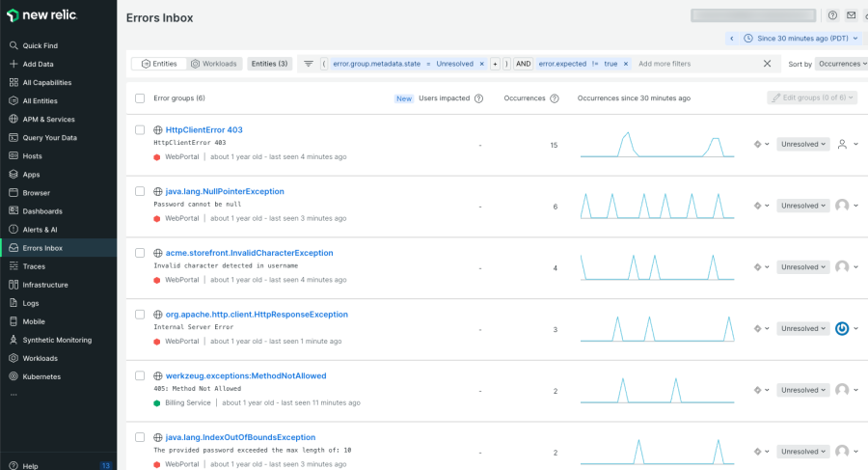Open Unresolved dropdown for MethodNotAllowed
The width and height of the screenshot is (868, 470).
(802, 390)
